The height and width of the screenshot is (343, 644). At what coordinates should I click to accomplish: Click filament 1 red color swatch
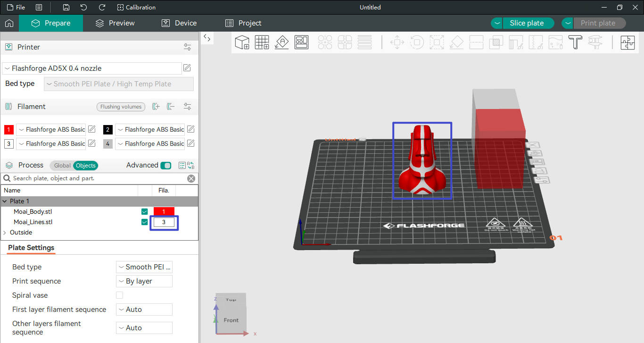(8, 130)
